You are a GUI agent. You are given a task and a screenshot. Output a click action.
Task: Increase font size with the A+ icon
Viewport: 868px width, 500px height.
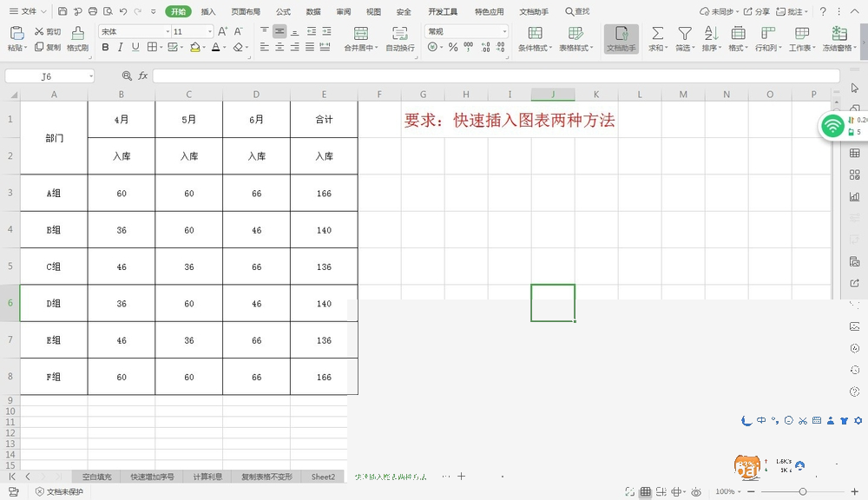coord(222,31)
